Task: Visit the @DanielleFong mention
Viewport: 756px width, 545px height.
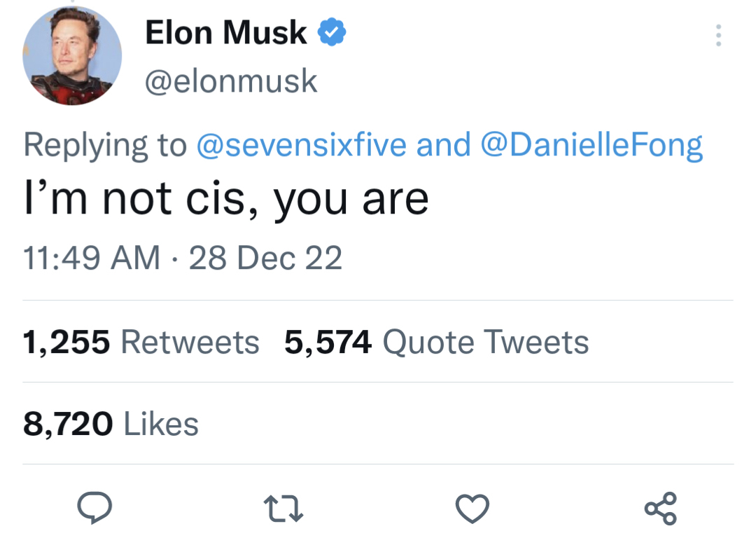Action: pos(591,145)
